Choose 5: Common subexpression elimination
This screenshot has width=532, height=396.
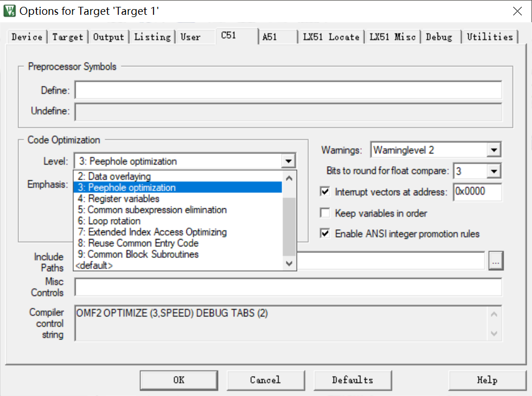178,210
